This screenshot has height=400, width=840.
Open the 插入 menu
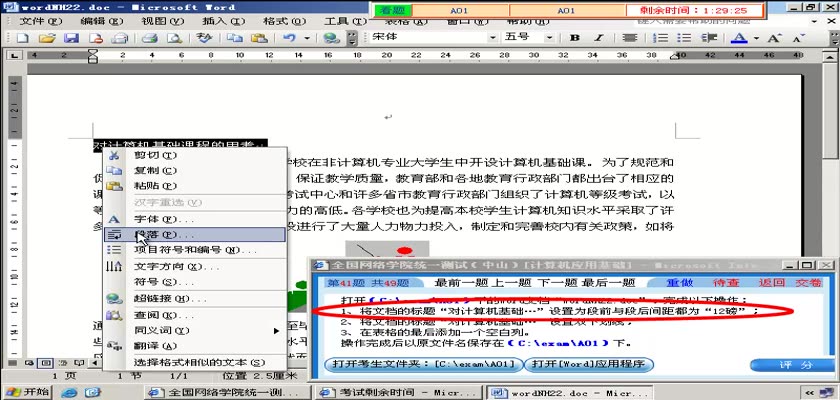coord(223,21)
